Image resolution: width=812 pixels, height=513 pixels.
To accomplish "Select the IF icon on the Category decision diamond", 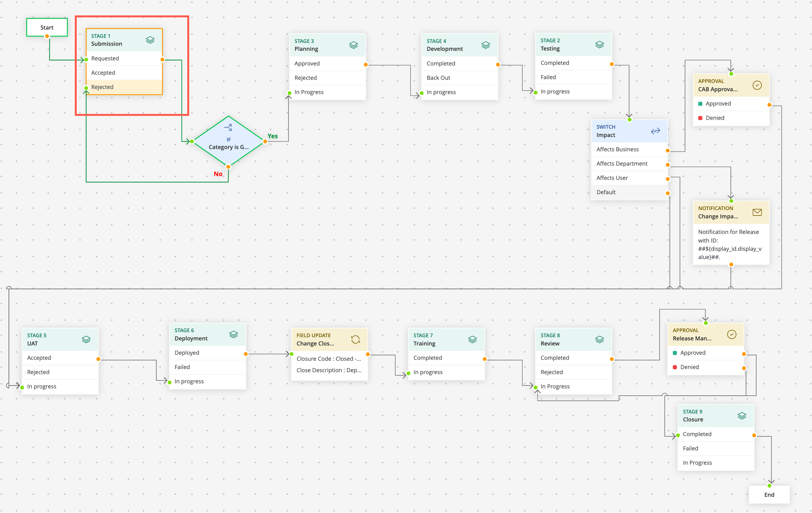I will pos(229,127).
